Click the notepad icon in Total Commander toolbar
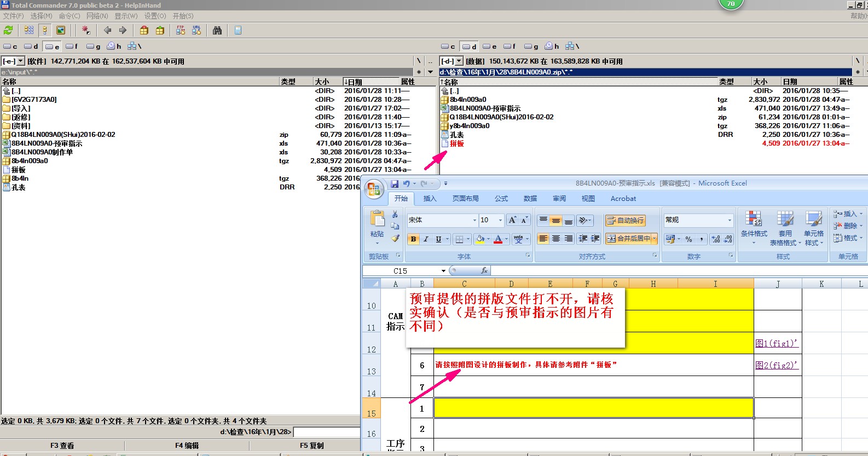This screenshot has height=456, width=868. tap(238, 30)
